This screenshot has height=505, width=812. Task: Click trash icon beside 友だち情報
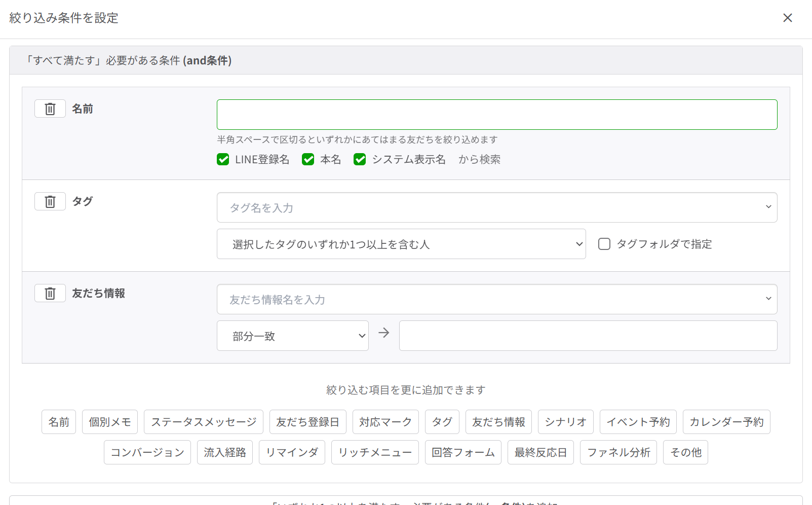click(50, 294)
